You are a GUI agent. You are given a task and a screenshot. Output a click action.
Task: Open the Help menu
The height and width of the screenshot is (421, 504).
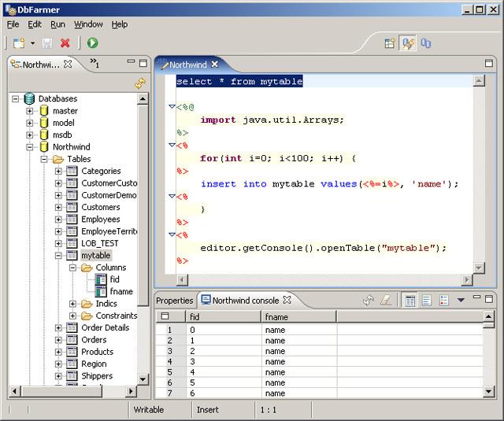pos(120,24)
